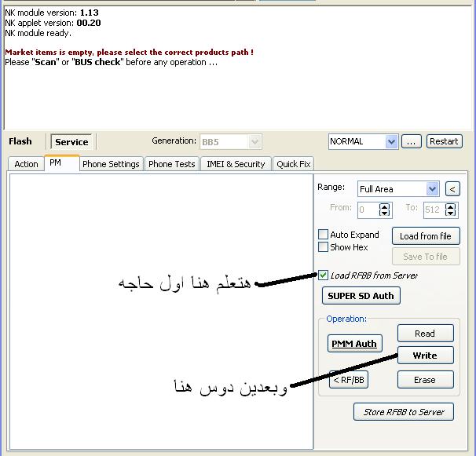Open the Phone Settings tab

pos(111,164)
